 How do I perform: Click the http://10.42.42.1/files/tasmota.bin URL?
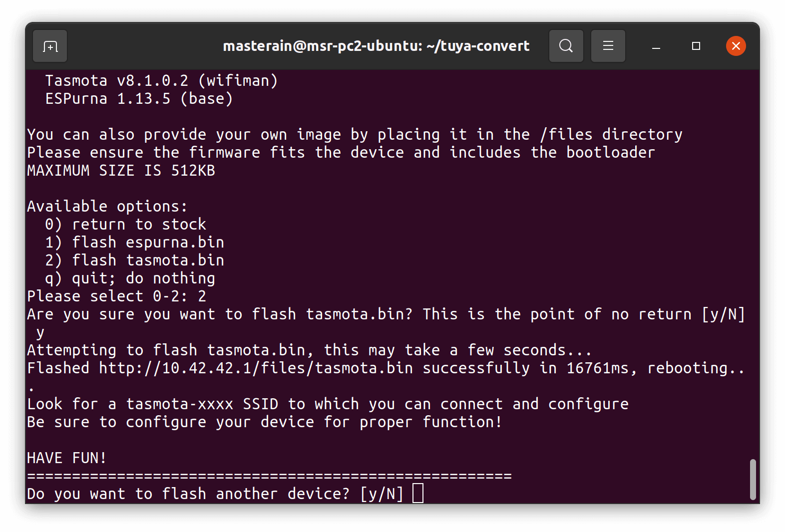click(256, 368)
